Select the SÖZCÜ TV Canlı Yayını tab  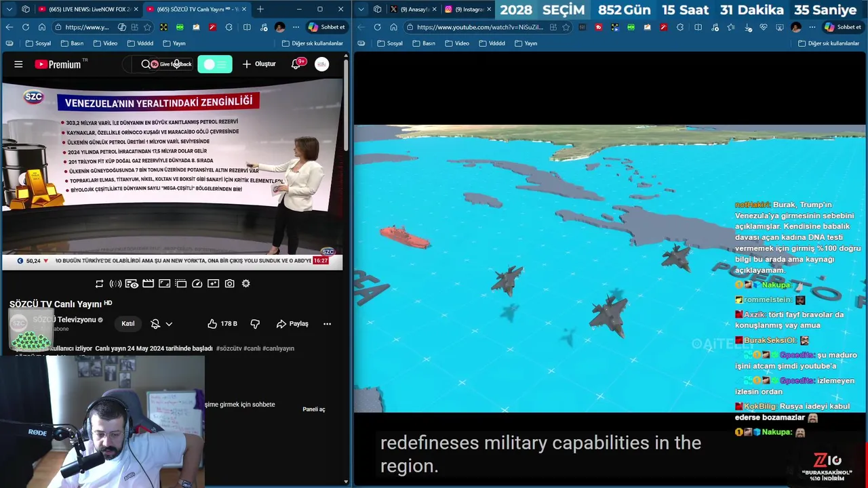coord(195,9)
